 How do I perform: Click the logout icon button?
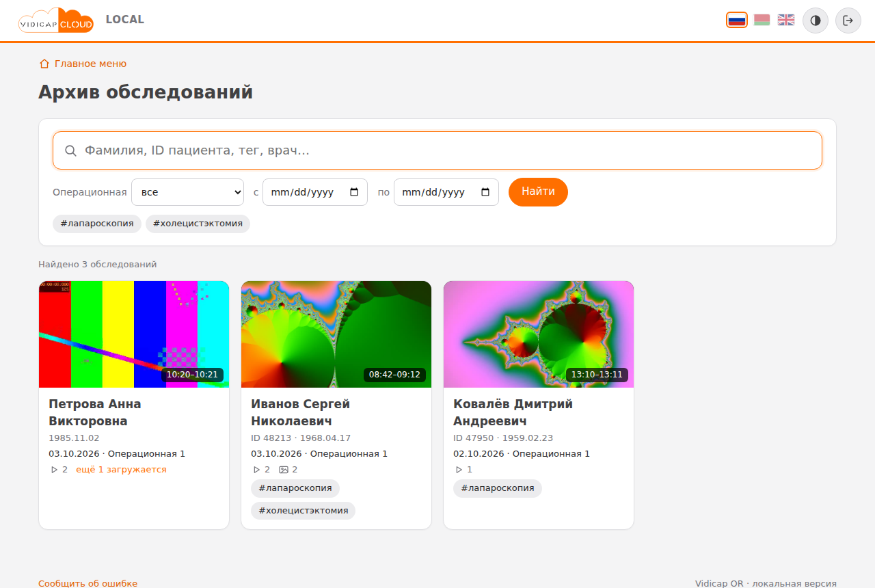click(x=848, y=21)
